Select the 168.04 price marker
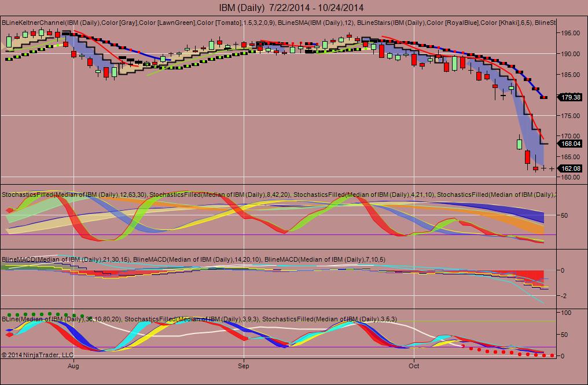 point(570,144)
